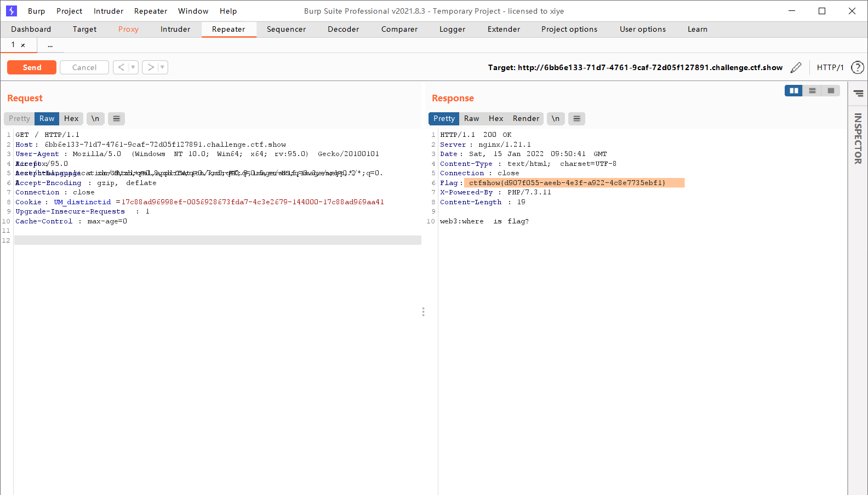The width and height of the screenshot is (868, 495).
Task: Open the Window menu
Action: tap(193, 11)
